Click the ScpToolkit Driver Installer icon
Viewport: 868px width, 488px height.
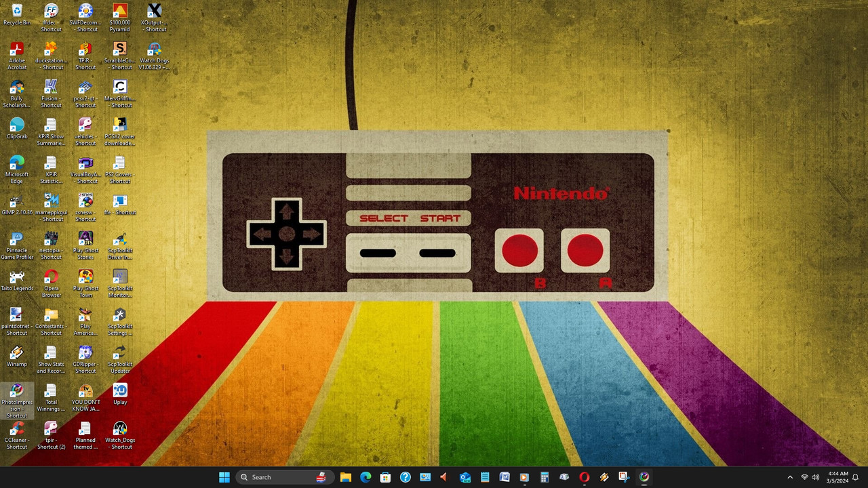[x=119, y=245]
